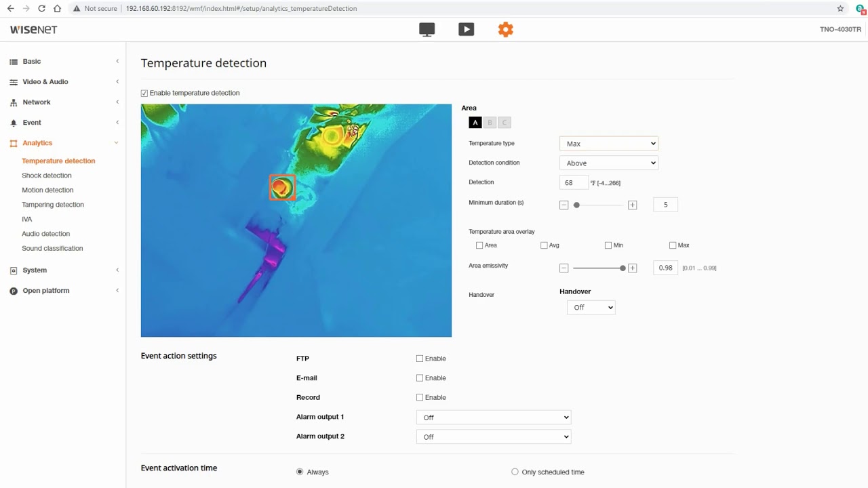Click the browser back arrow
This screenshot has width=868, height=488.
(10, 9)
